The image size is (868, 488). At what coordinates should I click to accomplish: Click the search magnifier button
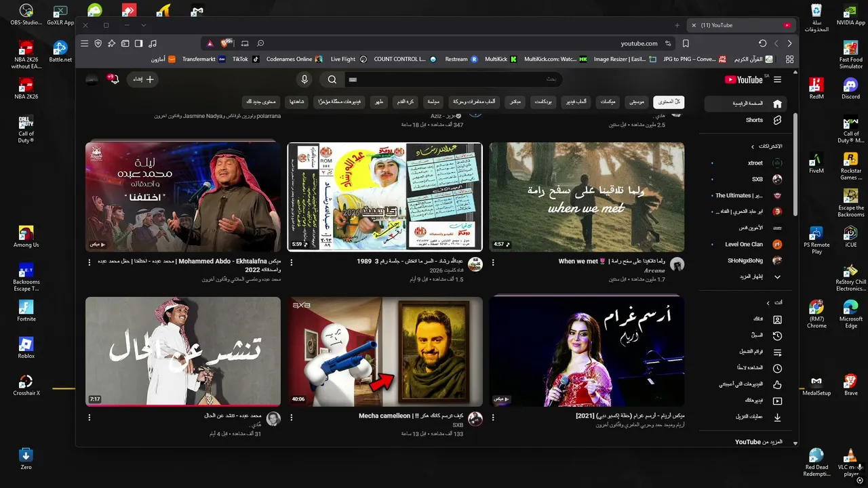click(332, 79)
